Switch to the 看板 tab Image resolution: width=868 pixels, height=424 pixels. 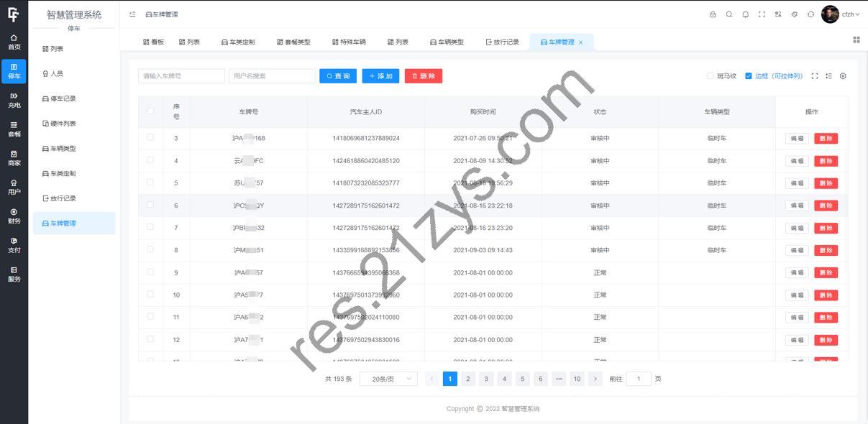click(154, 42)
